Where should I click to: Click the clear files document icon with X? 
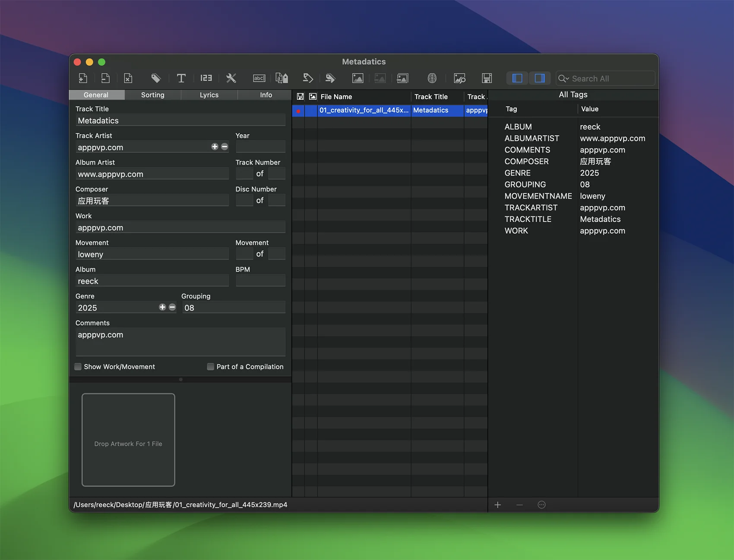128,78
